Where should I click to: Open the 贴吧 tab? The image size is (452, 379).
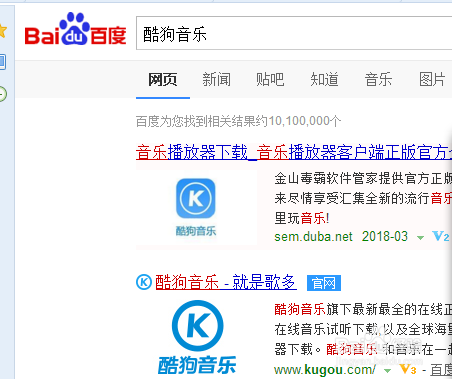(x=270, y=80)
